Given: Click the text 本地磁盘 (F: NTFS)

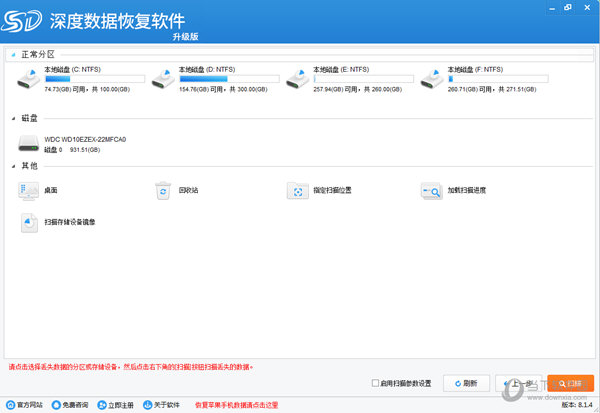Looking at the screenshot, I should [476, 69].
